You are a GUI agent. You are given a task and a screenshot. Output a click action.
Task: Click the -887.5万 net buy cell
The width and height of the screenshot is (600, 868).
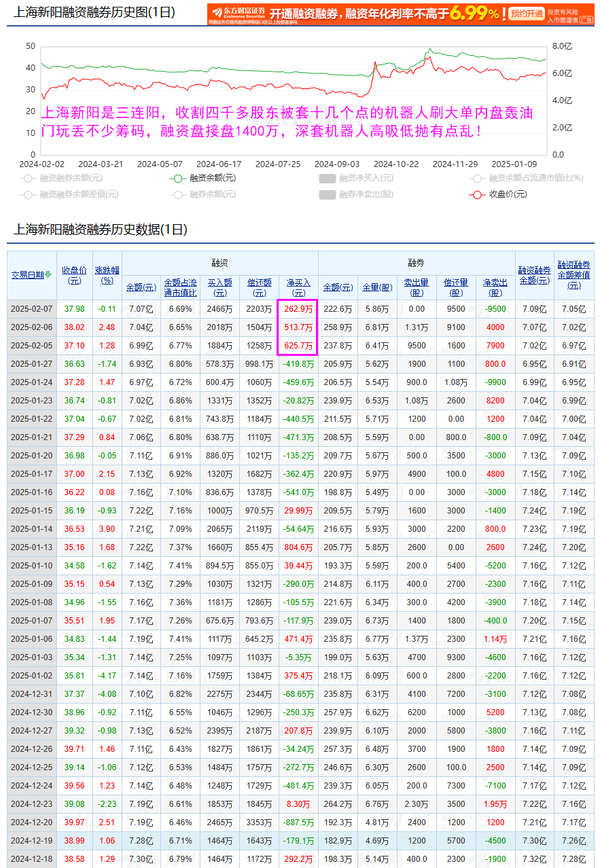(298, 822)
